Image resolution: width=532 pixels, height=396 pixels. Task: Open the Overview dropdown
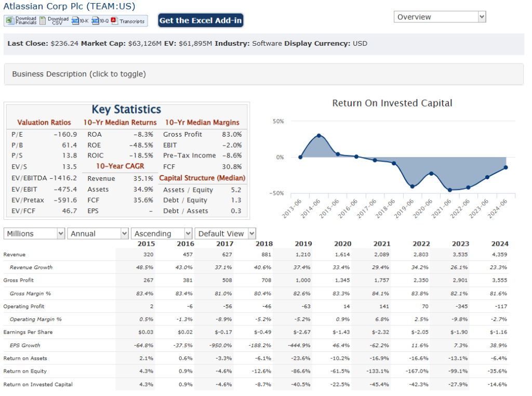pyautogui.click(x=440, y=17)
